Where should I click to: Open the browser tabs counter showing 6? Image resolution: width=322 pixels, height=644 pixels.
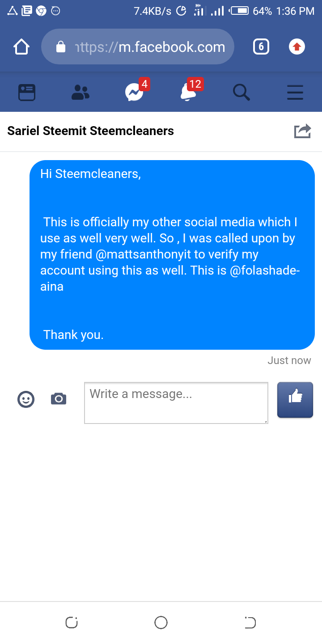click(261, 47)
